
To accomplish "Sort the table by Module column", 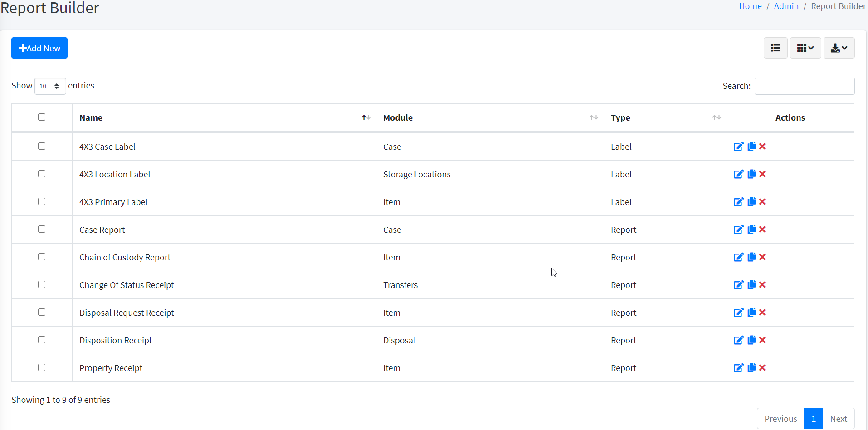I will pos(490,118).
